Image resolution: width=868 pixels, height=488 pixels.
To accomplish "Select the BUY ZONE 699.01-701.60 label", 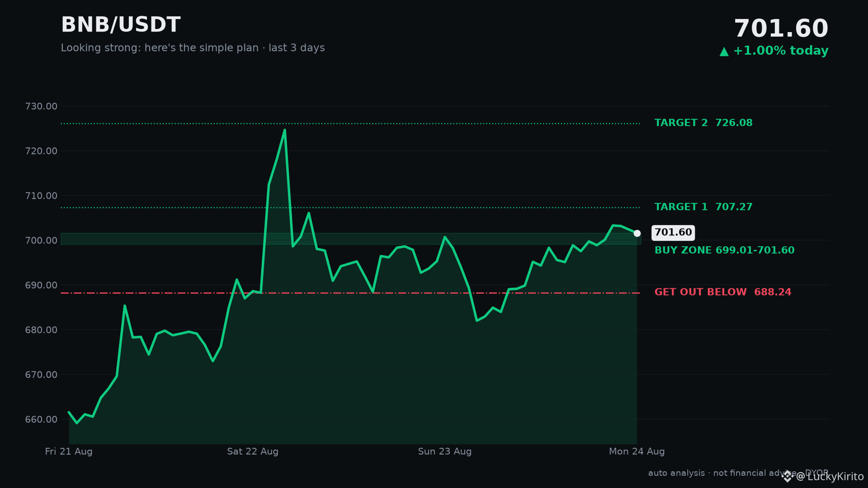I will tap(724, 250).
